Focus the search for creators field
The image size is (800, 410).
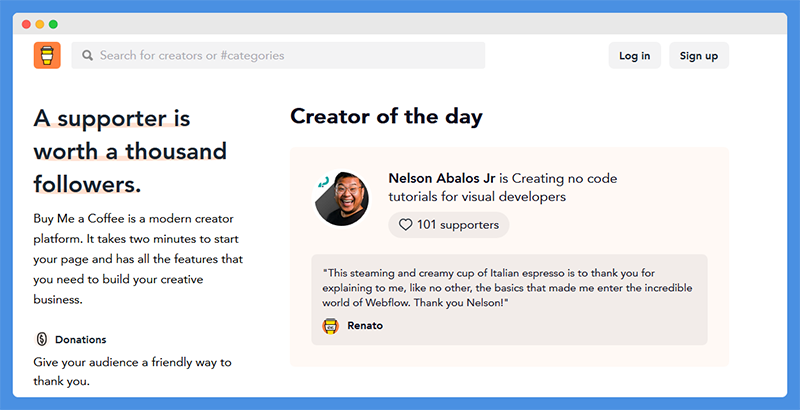coord(278,55)
